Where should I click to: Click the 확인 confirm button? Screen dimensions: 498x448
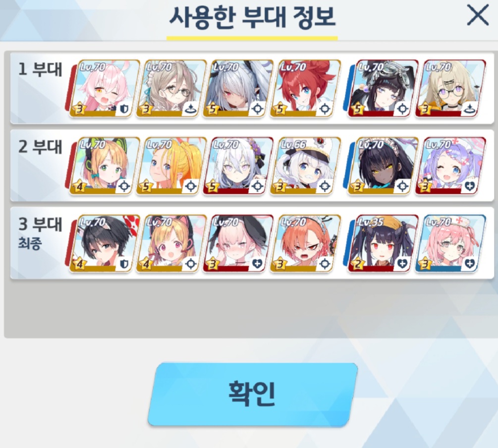[253, 394]
